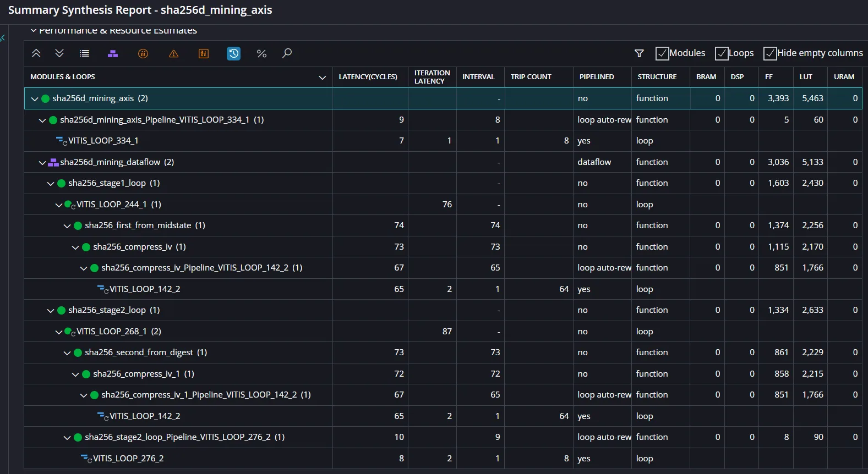Collapse the sha256_compress_iv_1 (1) node

[x=75, y=374]
